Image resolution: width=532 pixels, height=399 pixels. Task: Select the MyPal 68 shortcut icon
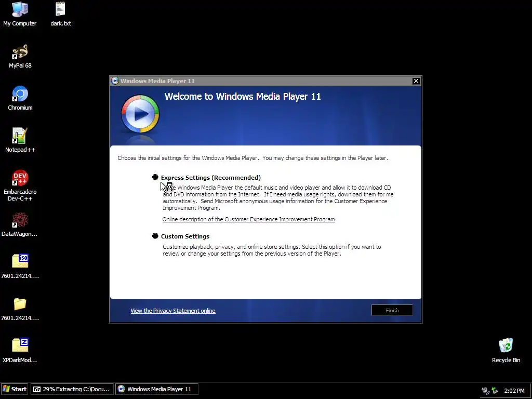pyautogui.click(x=20, y=51)
